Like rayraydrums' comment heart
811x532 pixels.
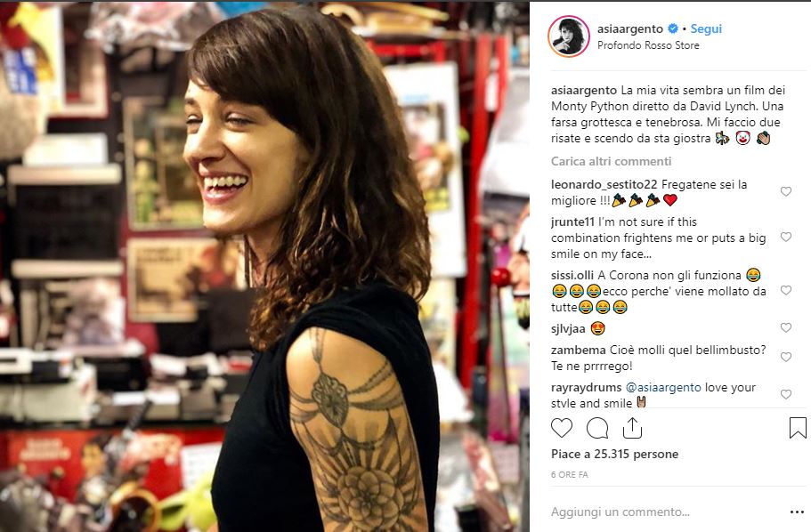[x=786, y=394]
